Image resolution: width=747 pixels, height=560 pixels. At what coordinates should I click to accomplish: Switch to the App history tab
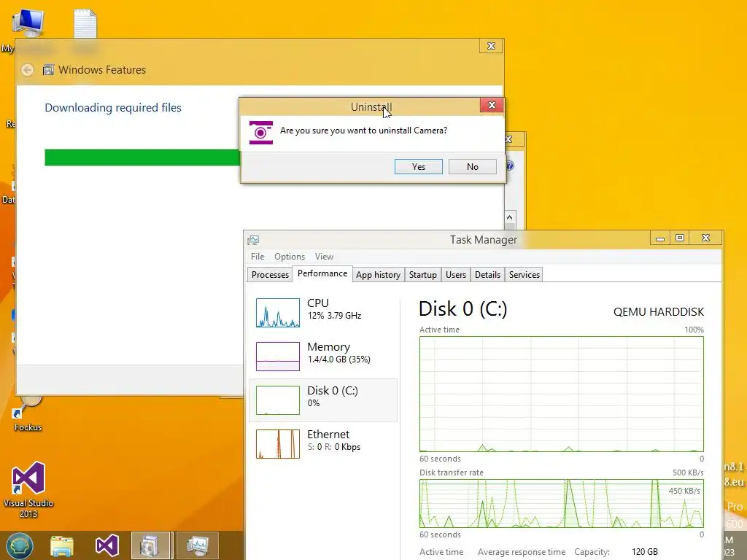pyautogui.click(x=378, y=275)
